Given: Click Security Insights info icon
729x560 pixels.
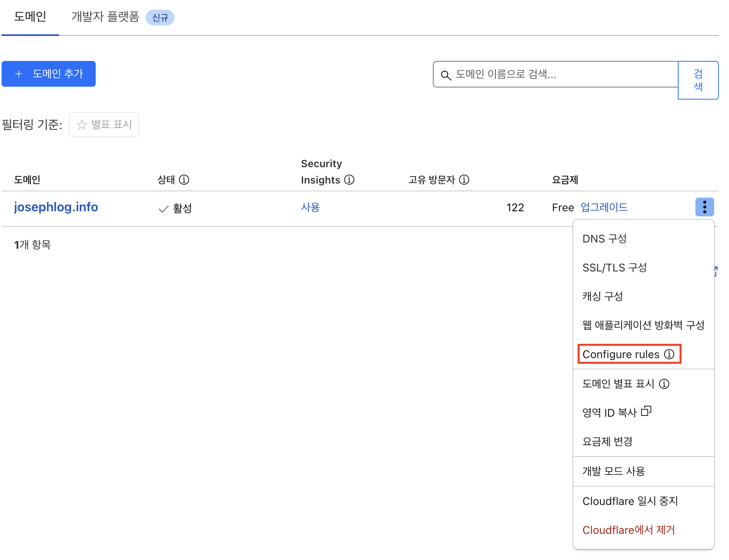Looking at the screenshot, I should (349, 180).
